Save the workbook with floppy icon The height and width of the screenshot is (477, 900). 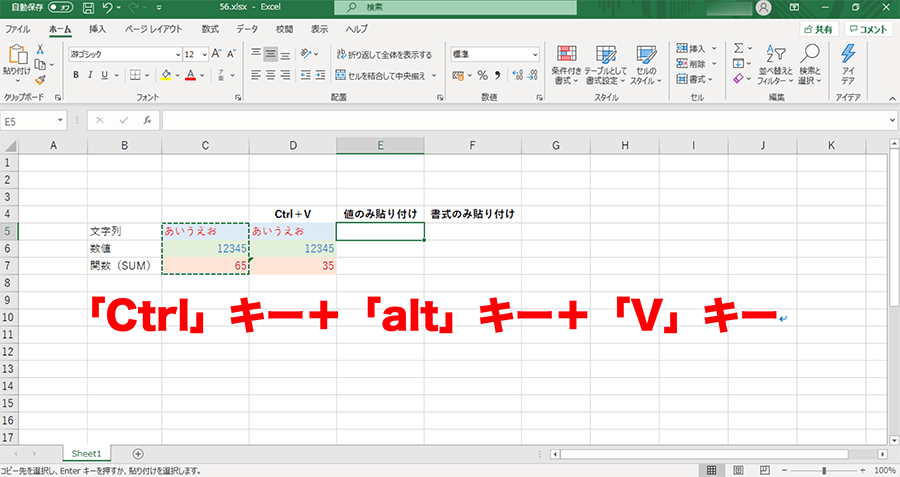pos(88,7)
